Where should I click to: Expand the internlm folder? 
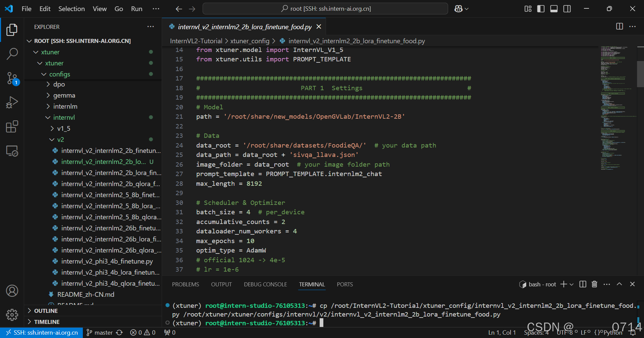[x=48, y=106]
